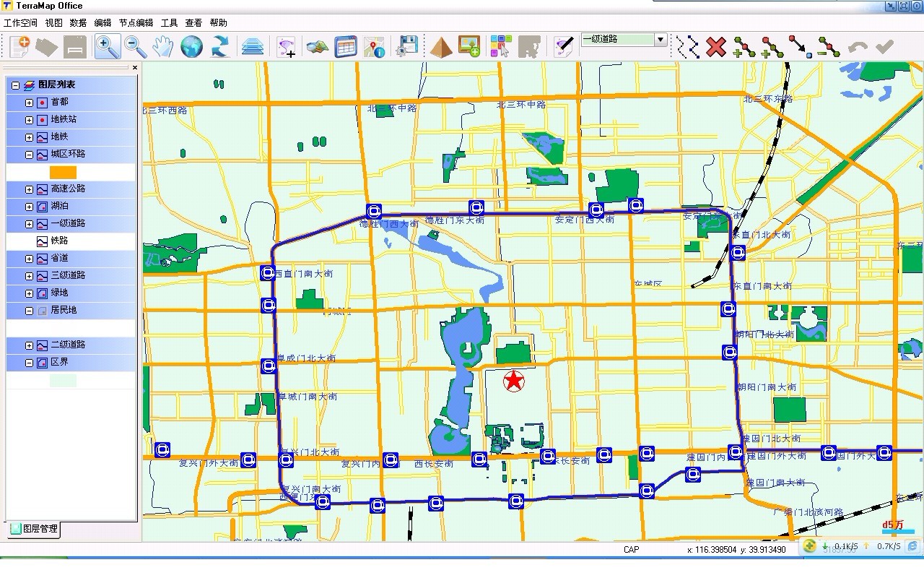Click the orange 城区环路 color swatch
The height and width of the screenshot is (578, 924).
pyautogui.click(x=63, y=173)
